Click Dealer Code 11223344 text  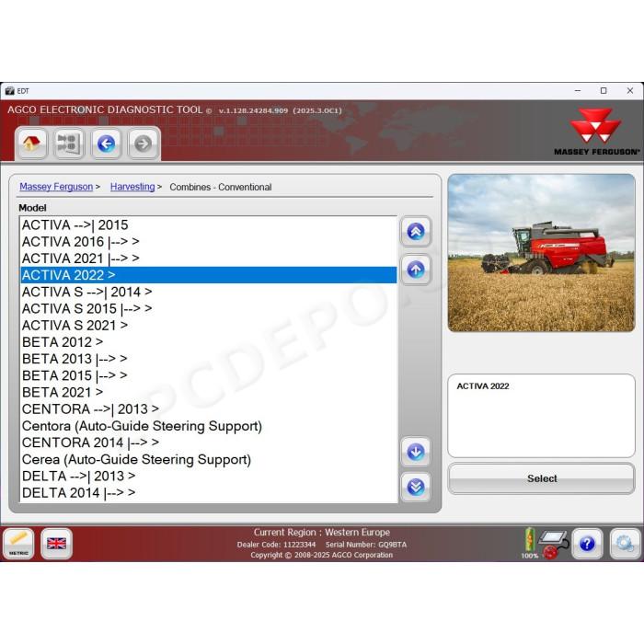(x=276, y=545)
